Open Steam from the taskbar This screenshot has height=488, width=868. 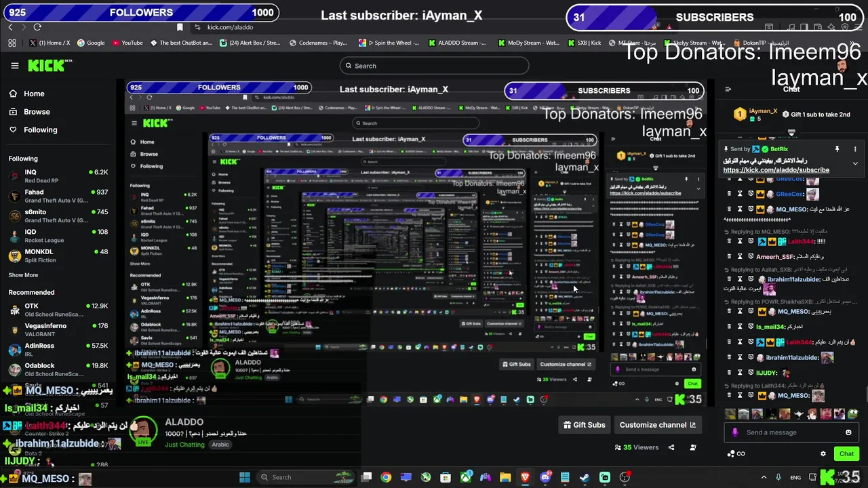[x=585, y=477]
